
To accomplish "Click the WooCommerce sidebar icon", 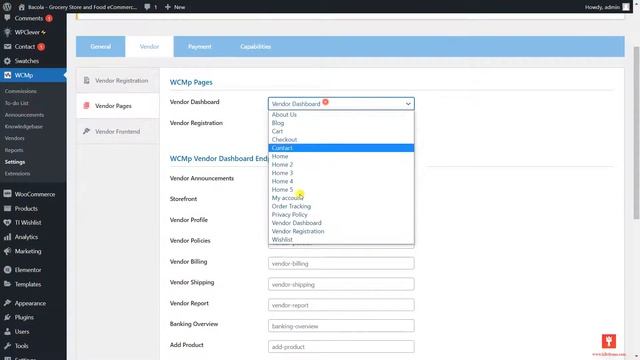I will pyautogui.click(x=7, y=194).
